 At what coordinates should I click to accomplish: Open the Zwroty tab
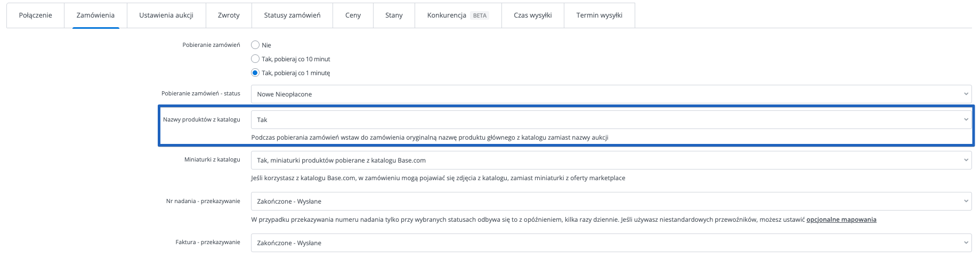[x=229, y=15]
